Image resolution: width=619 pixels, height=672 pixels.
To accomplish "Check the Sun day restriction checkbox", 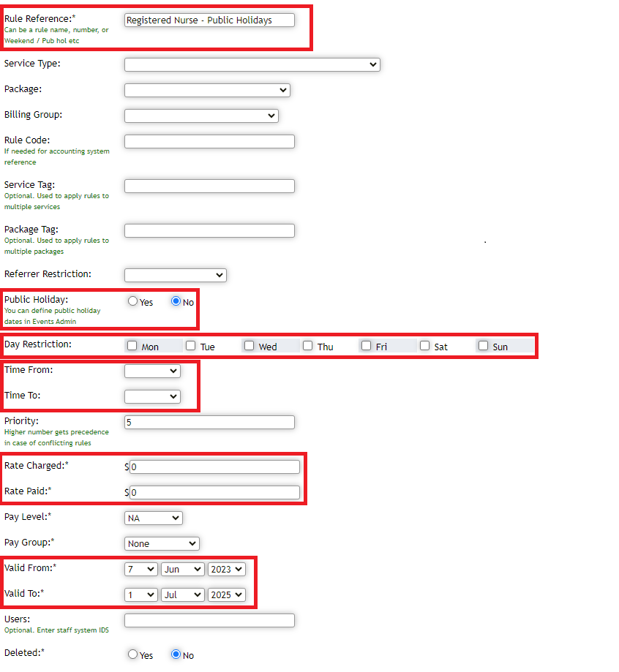I will pos(482,345).
